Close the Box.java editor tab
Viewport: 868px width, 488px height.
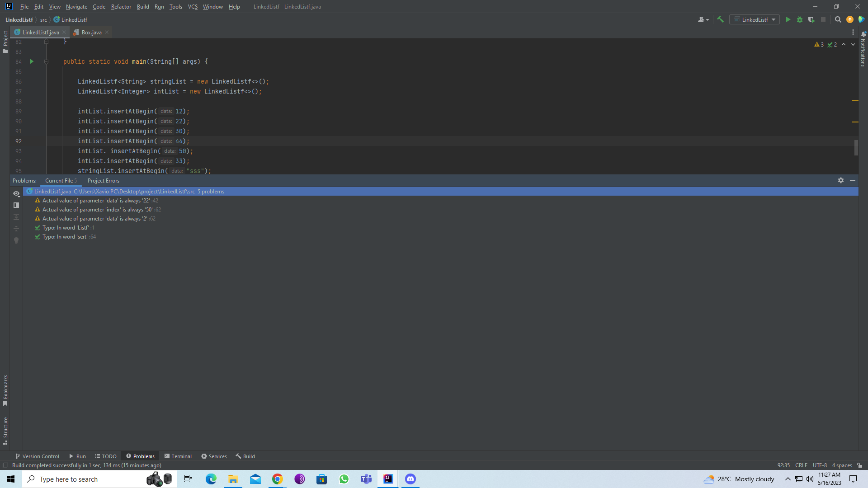click(107, 33)
